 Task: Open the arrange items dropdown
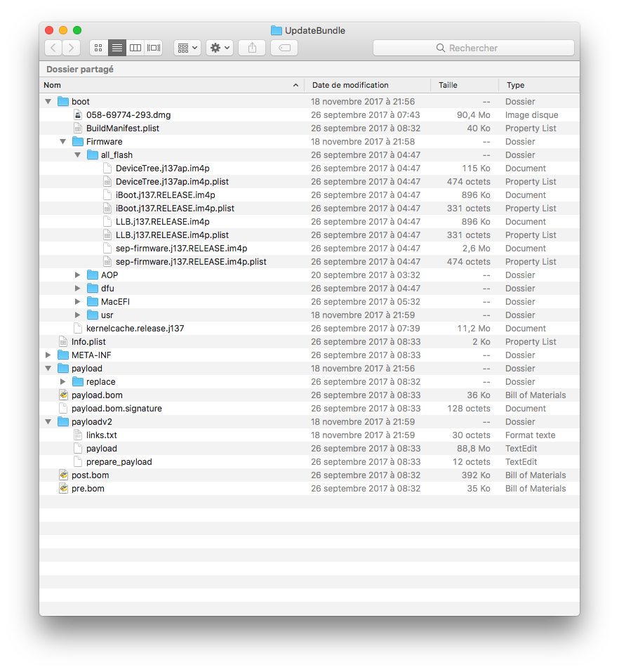click(187, 48)
